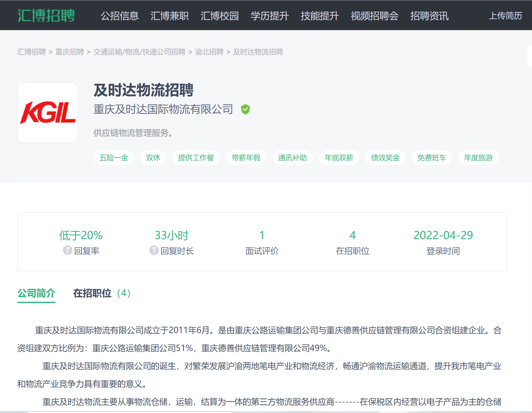Open the 招聘资讯 navigation item
Screen dimensions: 532x413
click(430, 16)
